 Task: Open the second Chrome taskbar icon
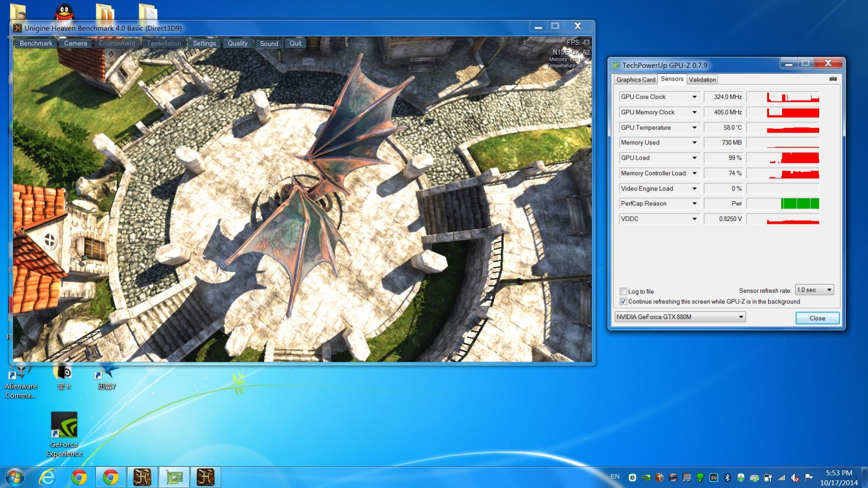110,477
